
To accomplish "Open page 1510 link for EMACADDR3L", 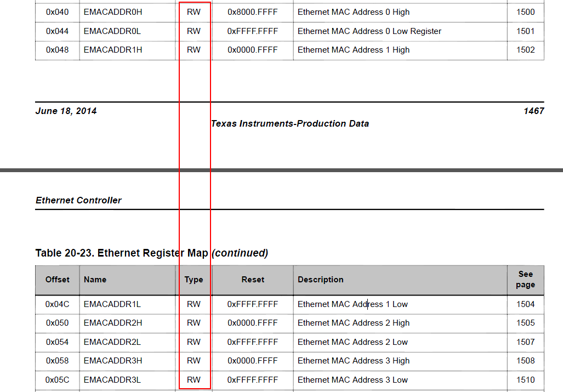I will click(525, 380).
